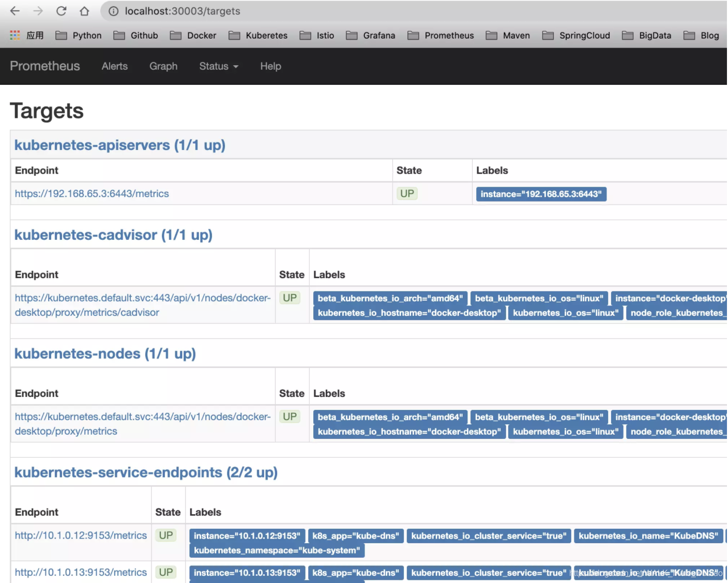
Task: Collapse the kubernetes-service-endpoints (2/2 up) section
Action: pyautogui.click(x=146, y=473)
